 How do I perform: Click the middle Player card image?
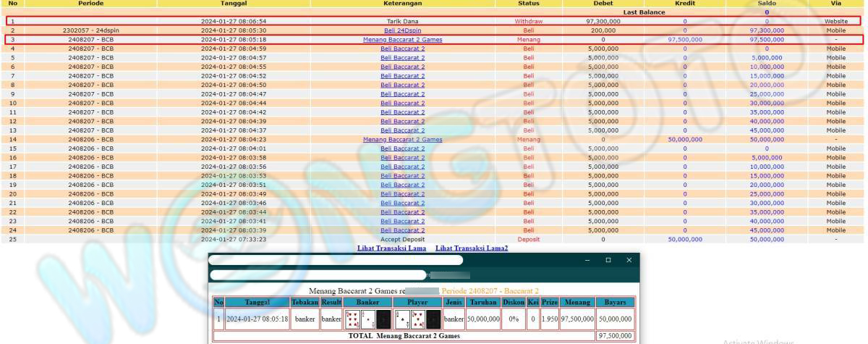tap(418, 319)
